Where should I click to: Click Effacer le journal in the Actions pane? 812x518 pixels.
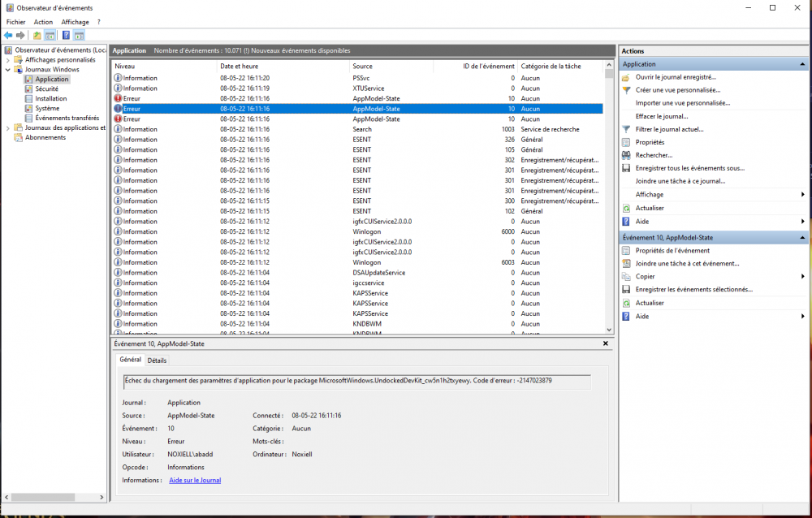pos(661,116)
